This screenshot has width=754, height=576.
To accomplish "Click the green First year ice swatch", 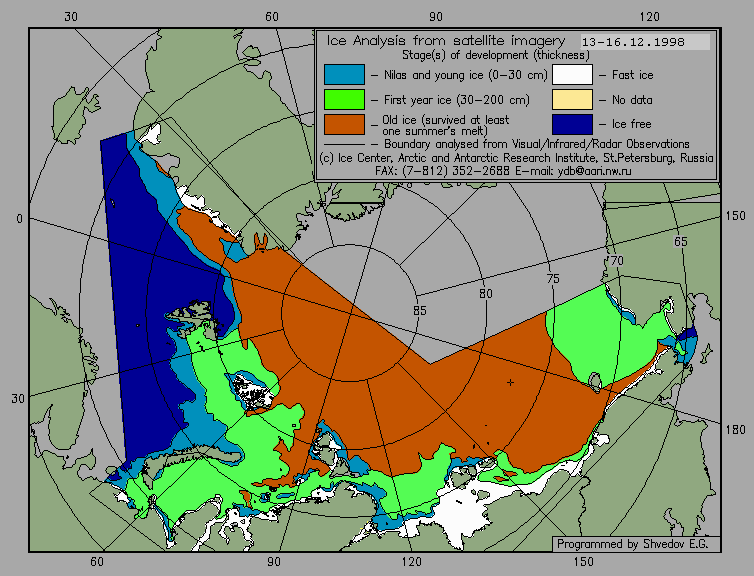I will pyautogui.click(x=344, y=100).
